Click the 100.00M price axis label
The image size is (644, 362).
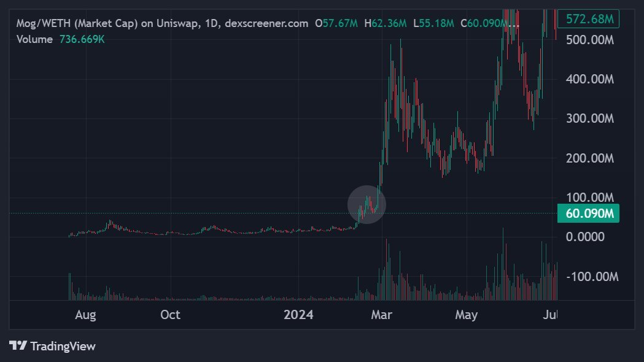click(x=590, y=198)
